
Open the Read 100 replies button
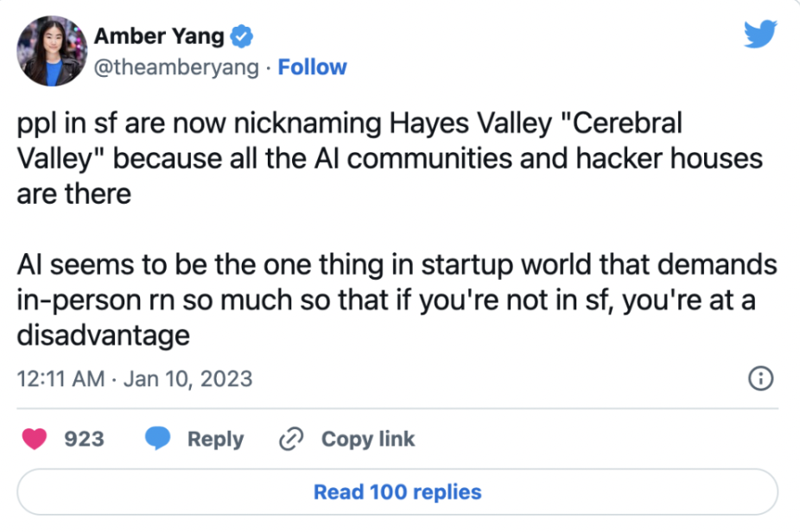[x=397, y=492]
